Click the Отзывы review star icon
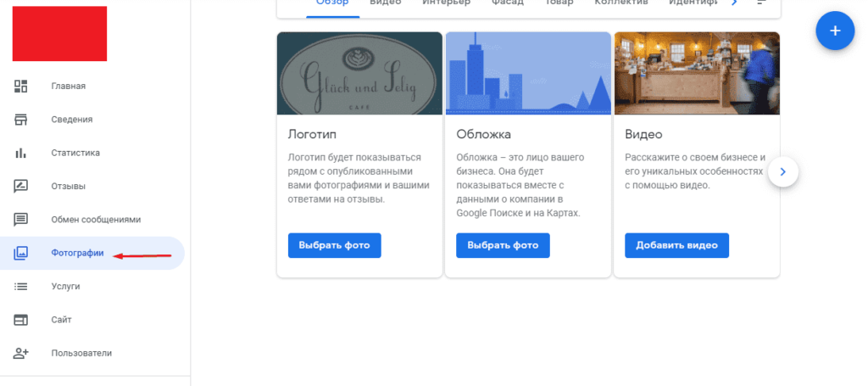The image size is (868, 386). coord(21,186)
